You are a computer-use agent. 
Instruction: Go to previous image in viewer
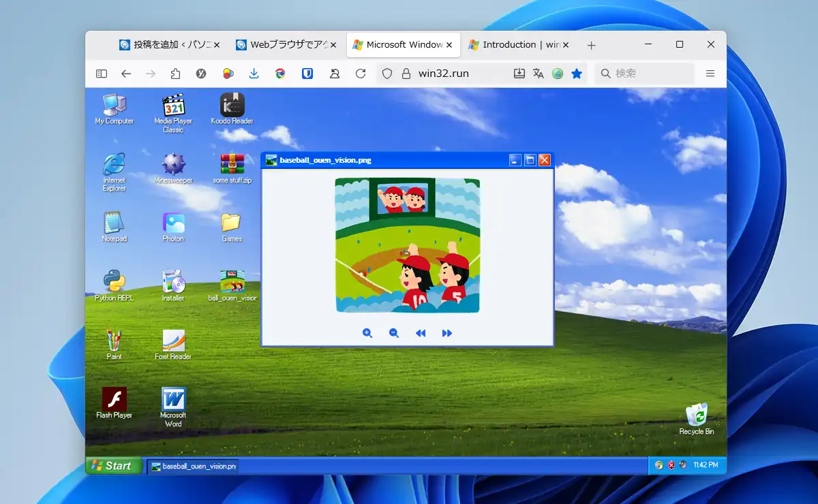421,333
